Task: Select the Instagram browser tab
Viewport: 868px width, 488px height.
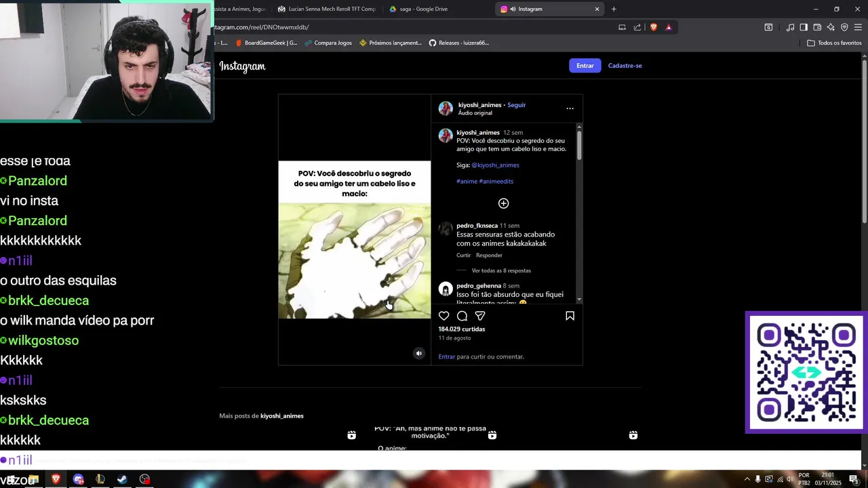Action: tap(549, 9)
